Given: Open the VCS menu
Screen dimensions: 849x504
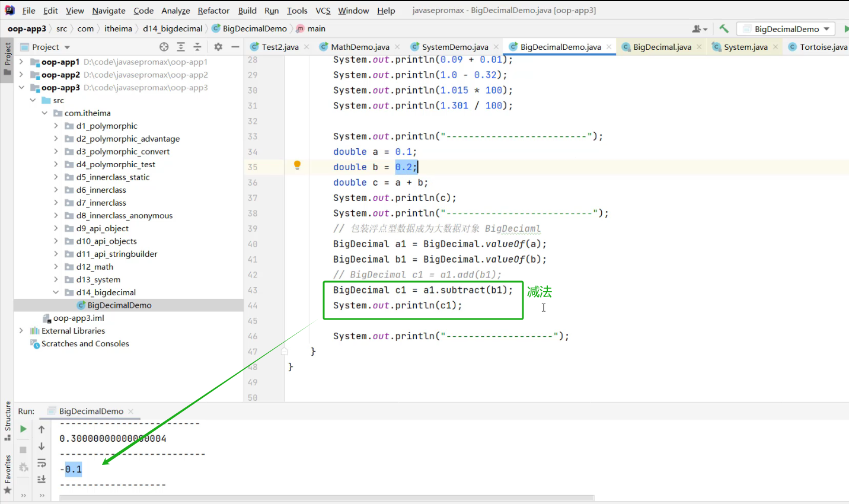Looking at the screenshot, I should click(323, 11).
